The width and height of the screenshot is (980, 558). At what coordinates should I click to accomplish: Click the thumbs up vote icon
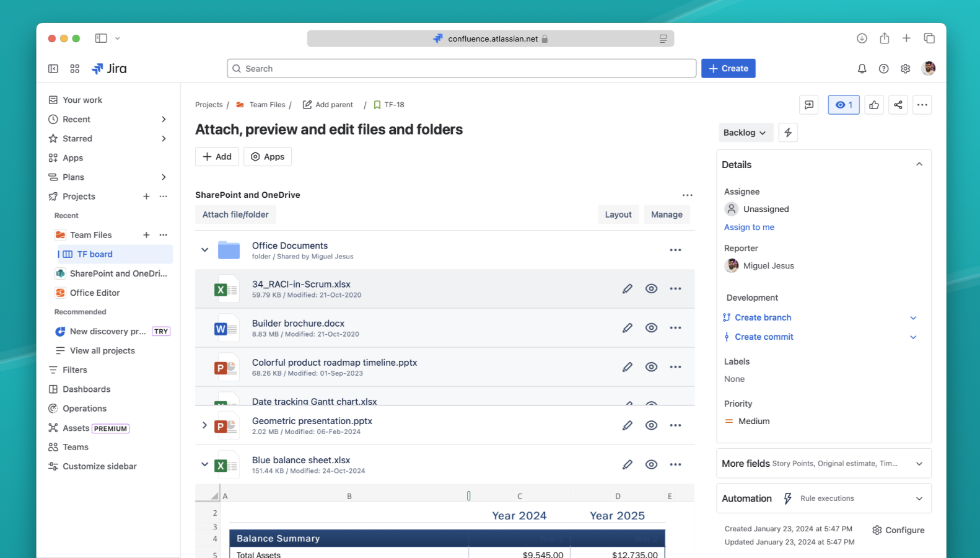874,105
